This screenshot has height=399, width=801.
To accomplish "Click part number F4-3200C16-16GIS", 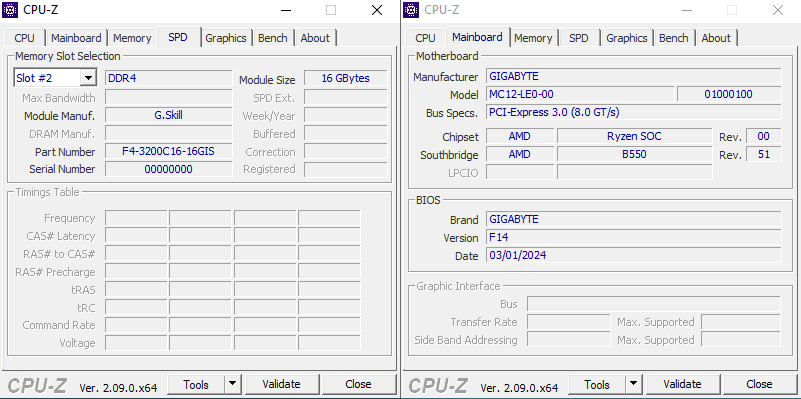I will (x=169, y=151).
